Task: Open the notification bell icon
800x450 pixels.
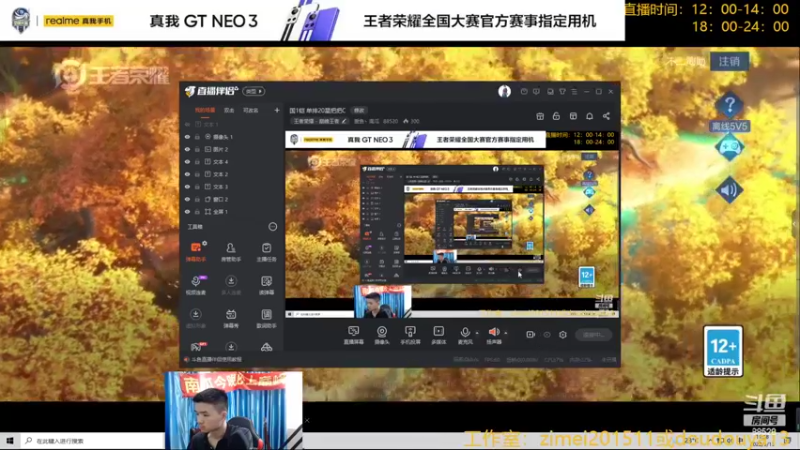Action: tap(589, 116)
